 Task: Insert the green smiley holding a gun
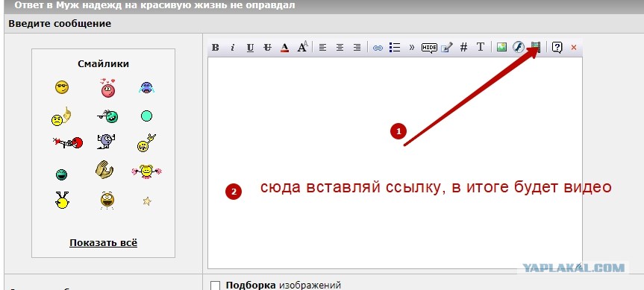(108, 116)
